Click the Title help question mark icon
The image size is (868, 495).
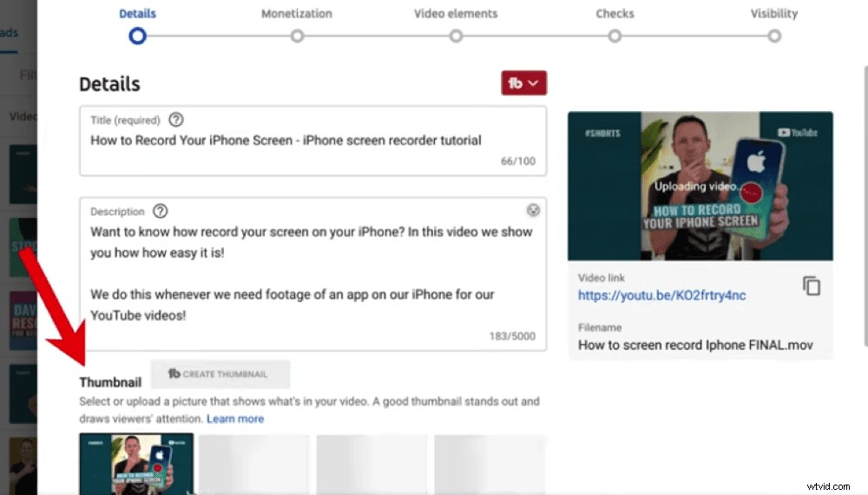(176, 120)
